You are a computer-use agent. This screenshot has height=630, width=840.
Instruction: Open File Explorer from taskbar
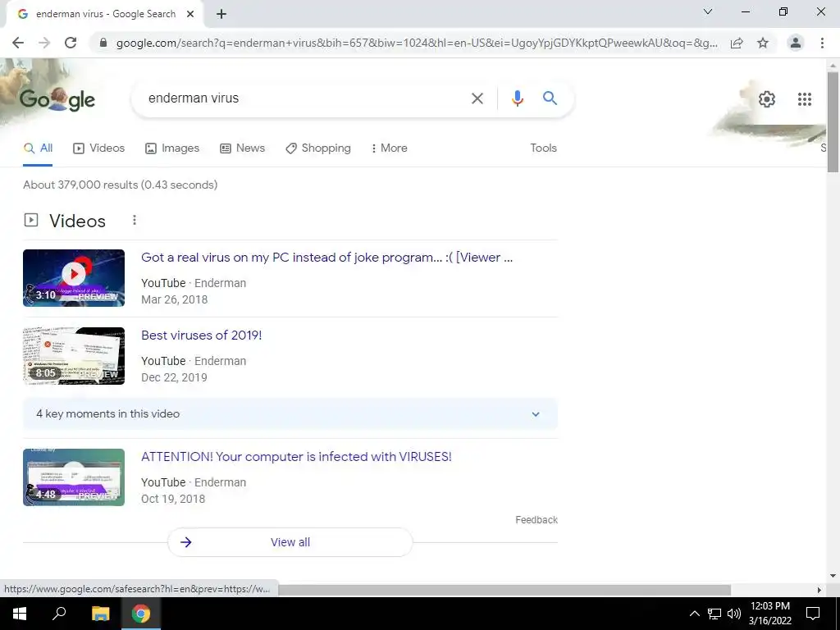(100, 614)
